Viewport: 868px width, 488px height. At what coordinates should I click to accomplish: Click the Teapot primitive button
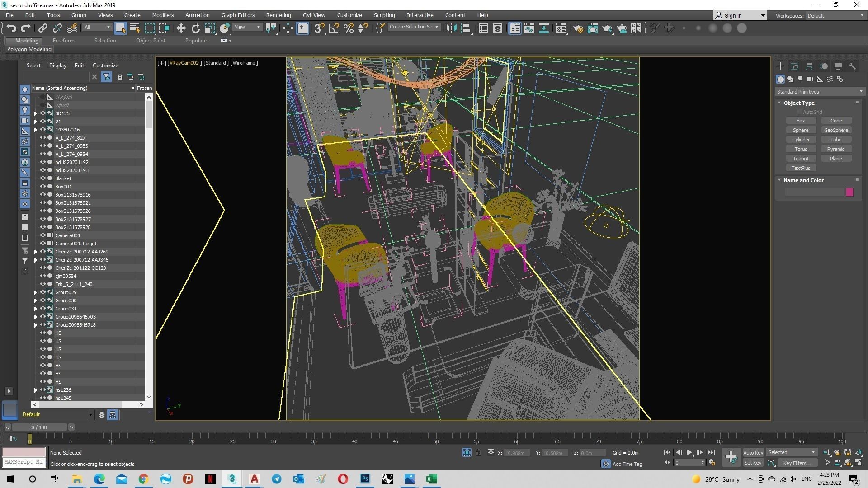pyautogui.click(x=800, y=159)
